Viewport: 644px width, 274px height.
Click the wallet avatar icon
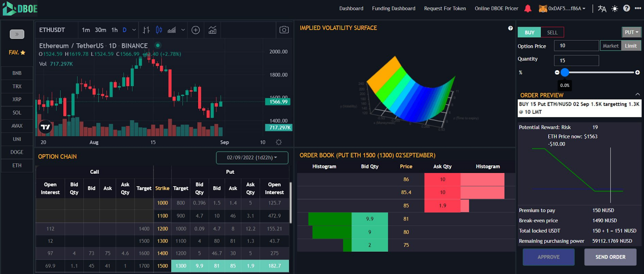tap(543, 8)
